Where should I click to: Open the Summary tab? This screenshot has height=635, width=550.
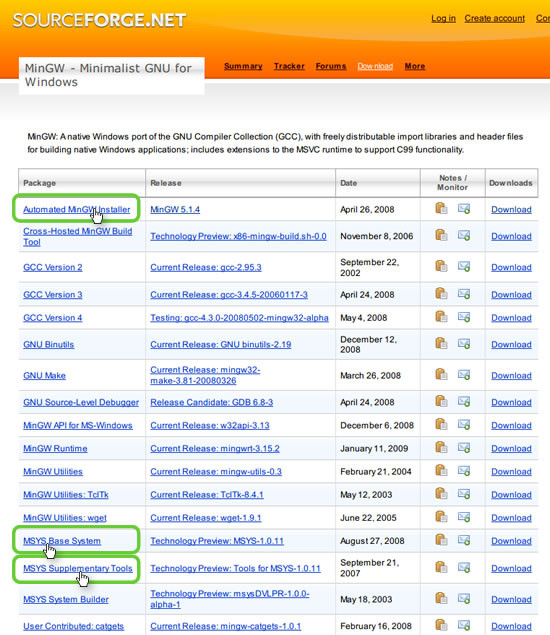pos(243,66)
